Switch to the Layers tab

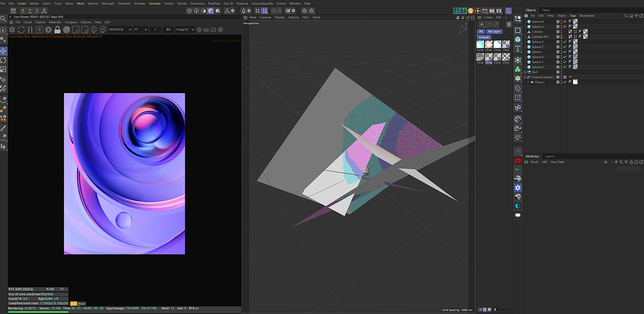[549, 156]
